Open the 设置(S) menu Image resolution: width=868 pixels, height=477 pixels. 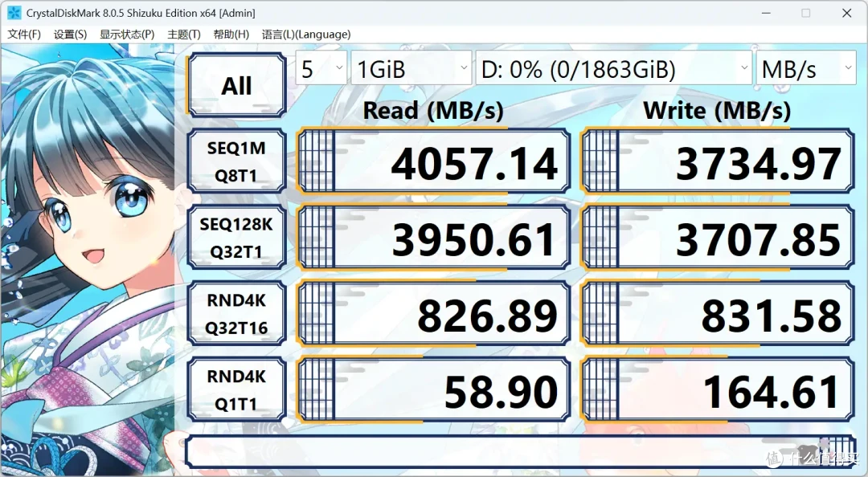click(x=70, y=35)
